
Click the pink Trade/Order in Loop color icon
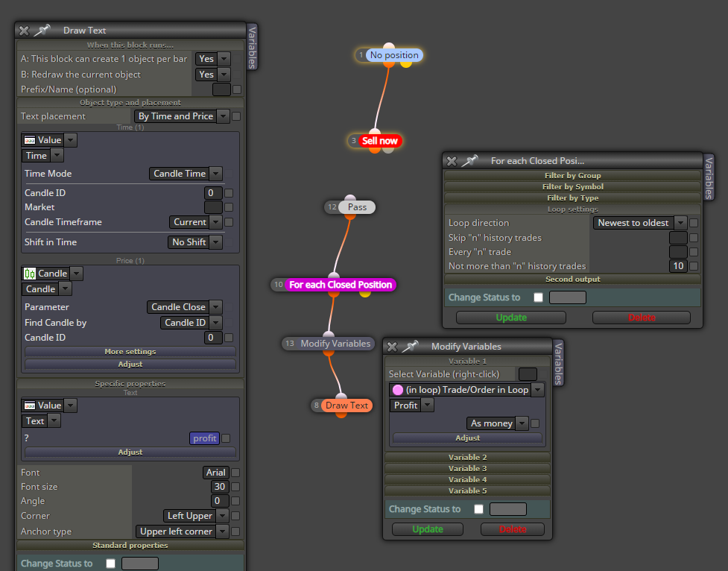point(398,390)
